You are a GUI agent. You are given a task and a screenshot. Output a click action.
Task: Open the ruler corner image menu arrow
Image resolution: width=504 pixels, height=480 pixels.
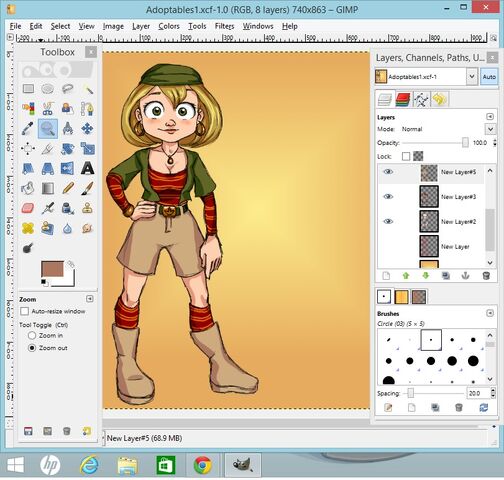point(10,37)
